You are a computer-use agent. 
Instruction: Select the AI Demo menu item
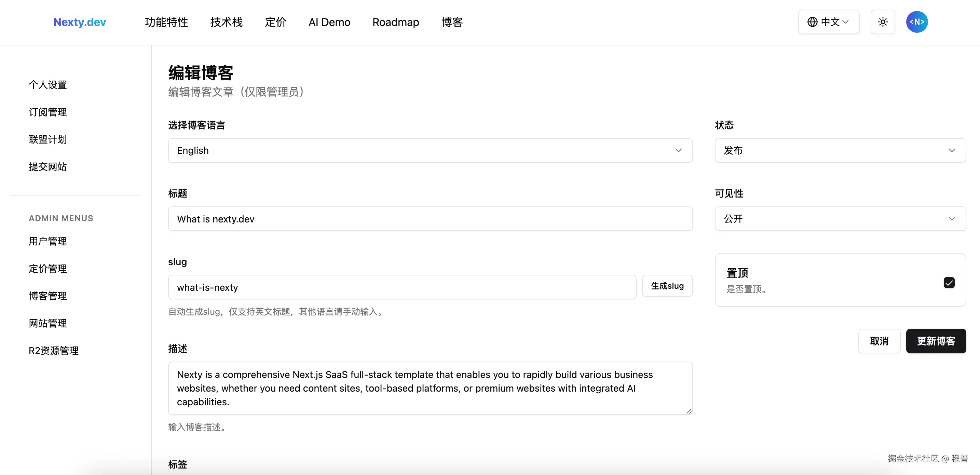329,22
